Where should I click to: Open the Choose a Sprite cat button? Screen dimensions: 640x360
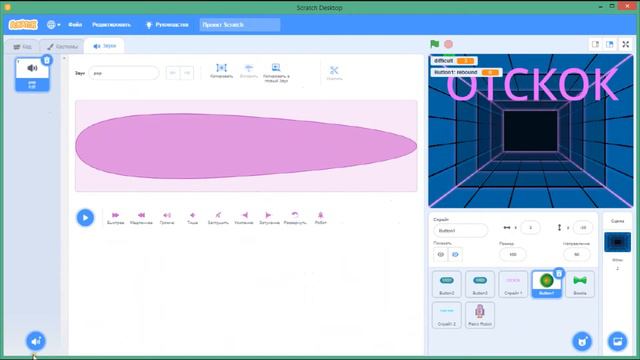(582, 341)
